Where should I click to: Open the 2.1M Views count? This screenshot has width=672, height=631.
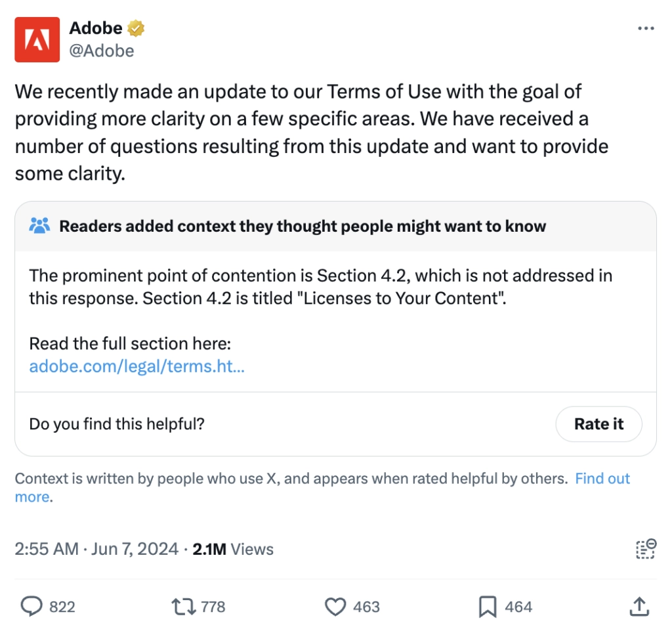tap(233, 549)
